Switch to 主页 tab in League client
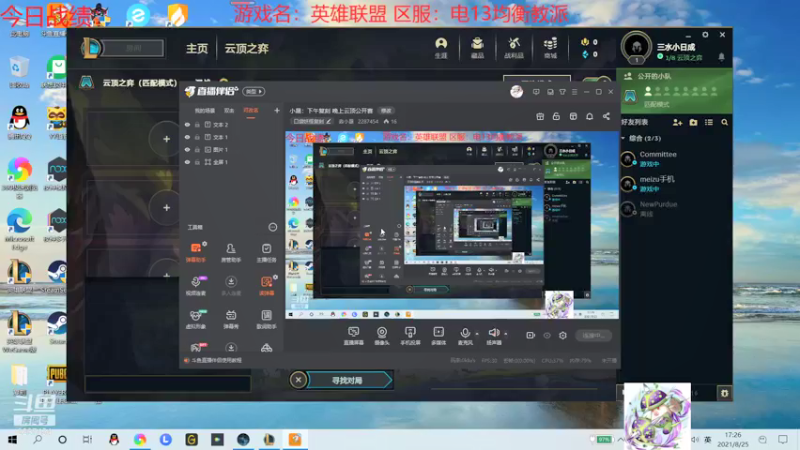 196,48
